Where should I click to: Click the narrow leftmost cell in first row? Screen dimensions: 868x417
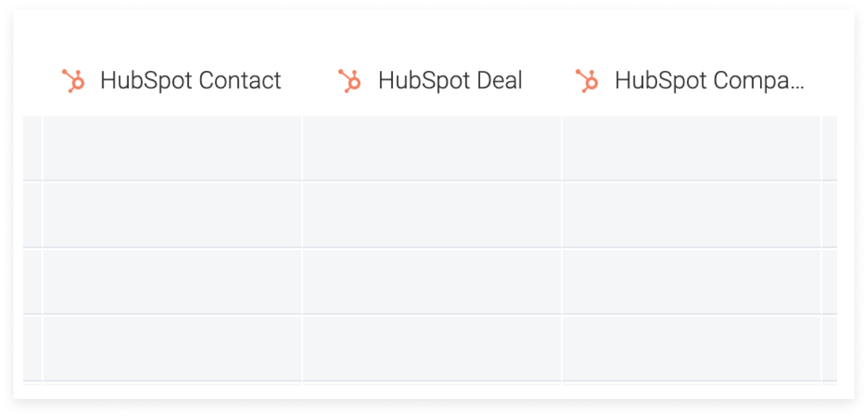coord(32,149)
